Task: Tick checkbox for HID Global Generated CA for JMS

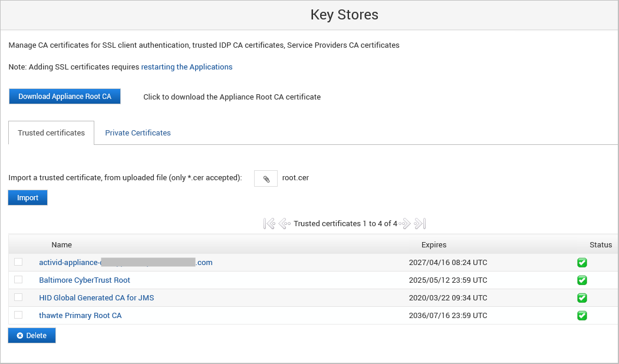Action: click(18, 297)
